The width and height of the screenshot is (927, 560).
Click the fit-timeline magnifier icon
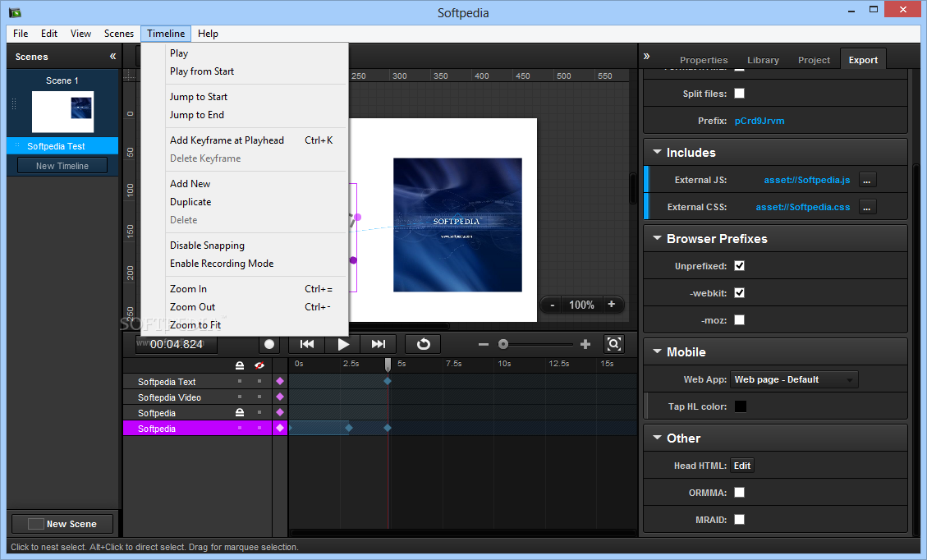tap(613, 344)
